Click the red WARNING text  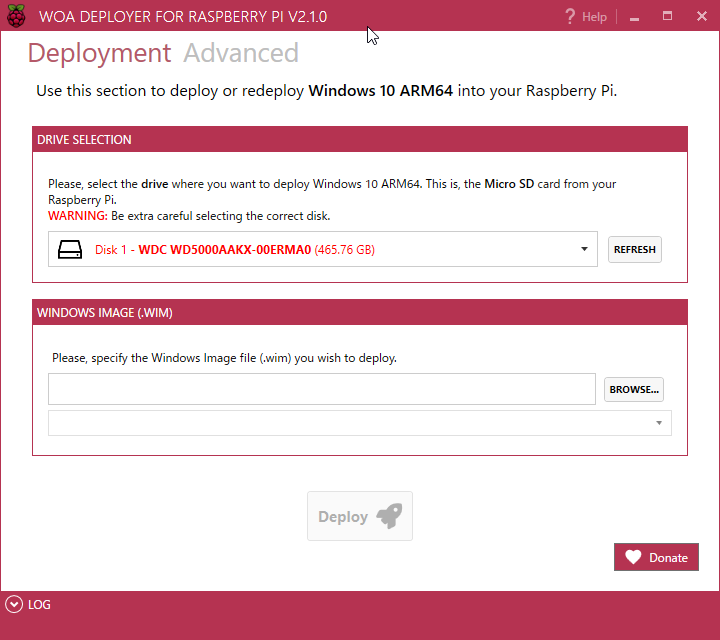point(78,216)
